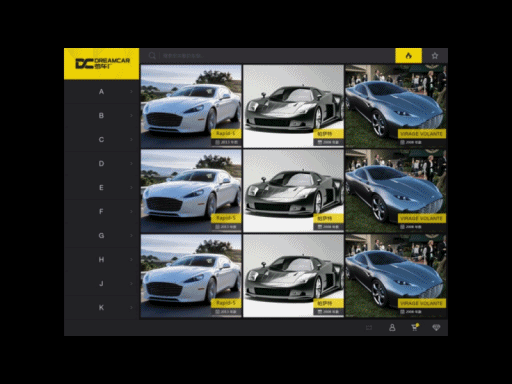
Task: Expand letter J with its chevron
Action: tap(131, 284)
